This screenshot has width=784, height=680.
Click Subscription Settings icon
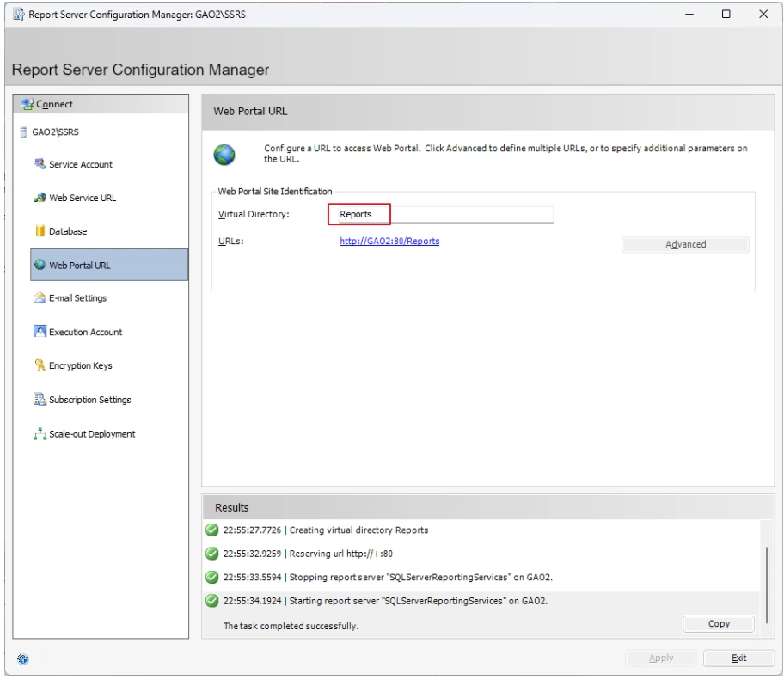pos(40,399)
